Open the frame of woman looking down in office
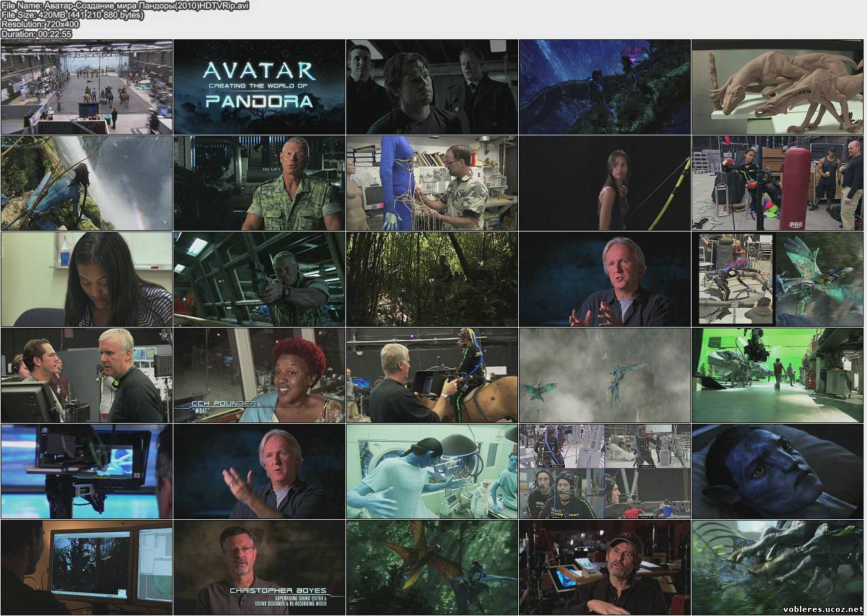 tap(87, 279)
